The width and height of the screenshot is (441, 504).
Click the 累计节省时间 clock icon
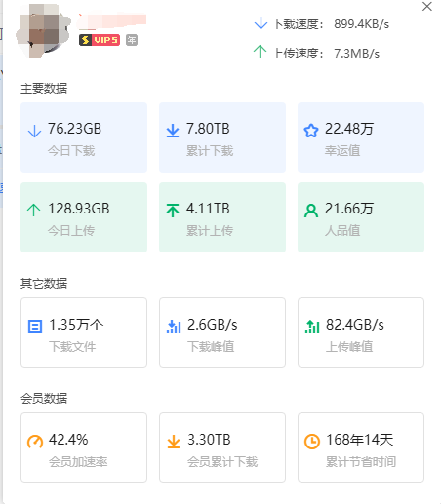tap(312, 442)
